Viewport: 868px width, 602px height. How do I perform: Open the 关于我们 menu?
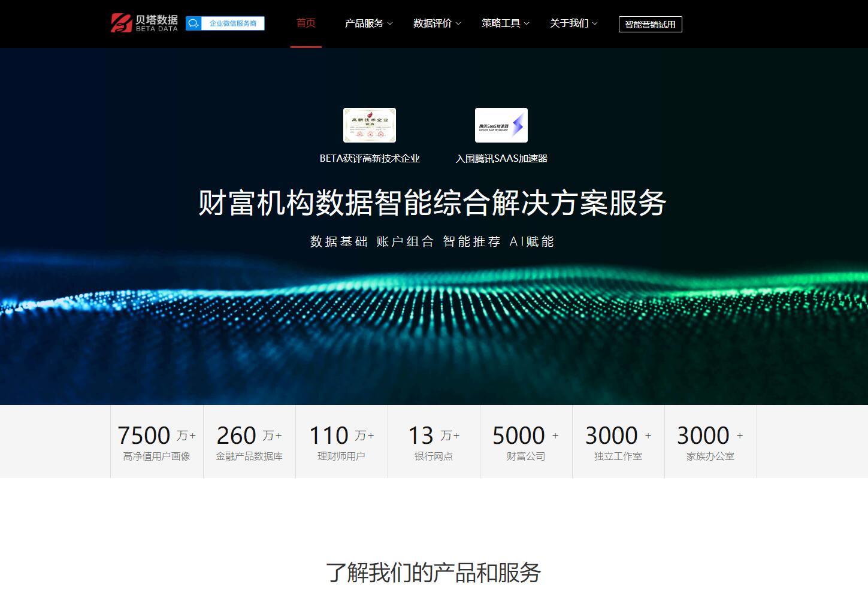(569, 23)
